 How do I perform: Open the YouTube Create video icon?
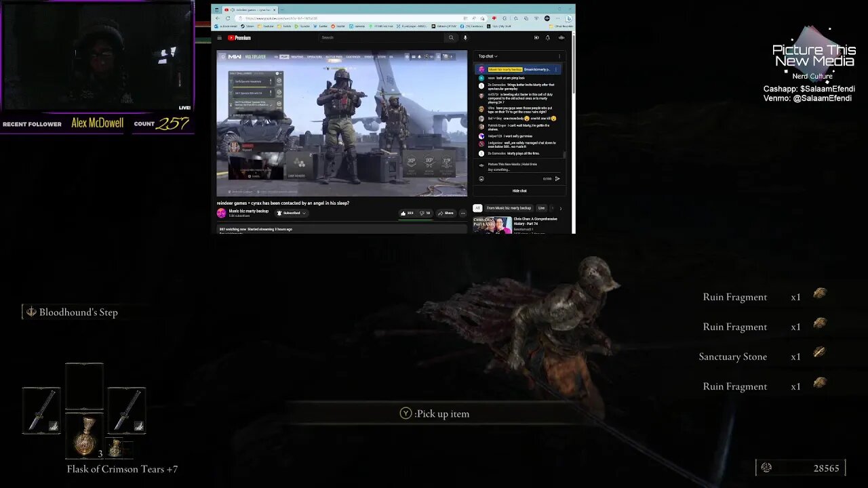(536, 38)
